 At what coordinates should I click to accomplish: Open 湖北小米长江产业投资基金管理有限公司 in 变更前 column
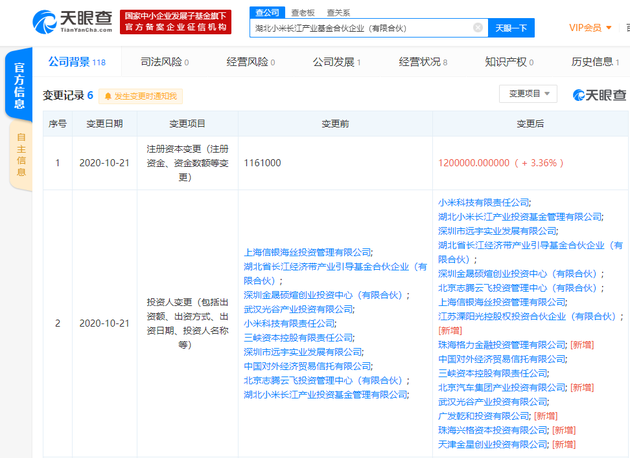point(325,395)
